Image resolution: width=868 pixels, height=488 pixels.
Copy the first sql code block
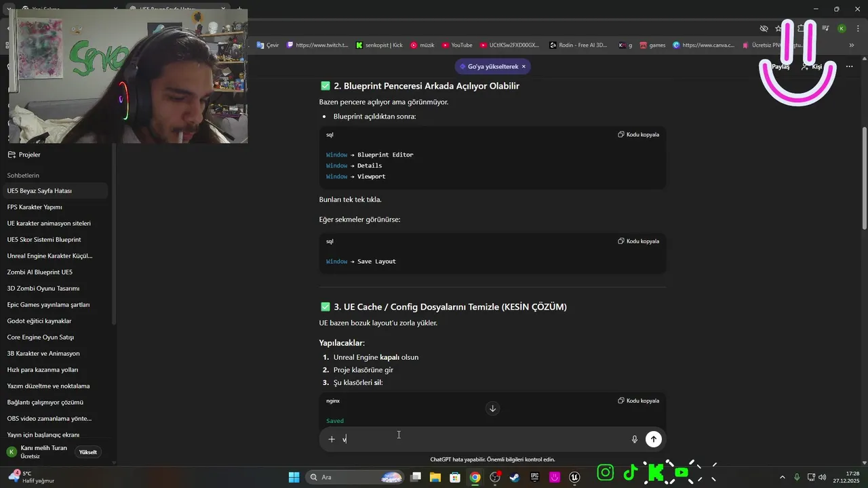pyautogui.click(x=639, y=134)
